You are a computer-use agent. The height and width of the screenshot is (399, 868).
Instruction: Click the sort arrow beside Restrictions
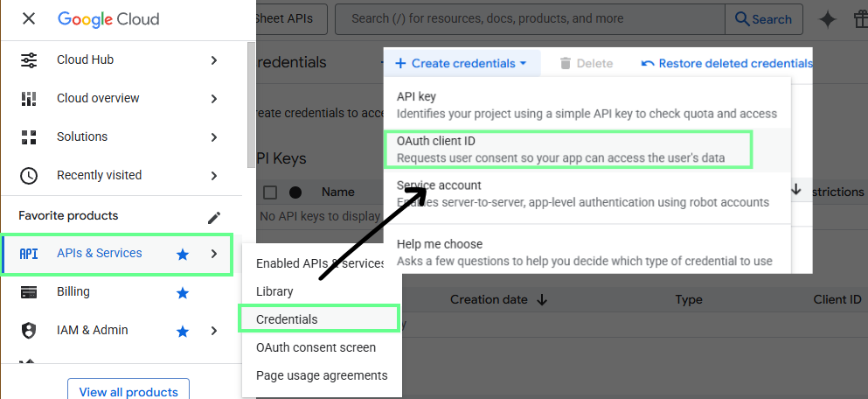[796, 190]
